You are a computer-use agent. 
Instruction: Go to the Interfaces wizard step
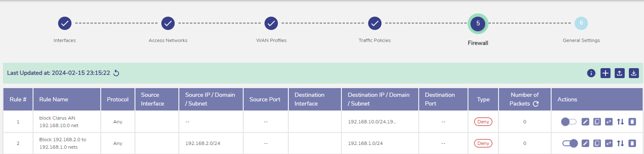click(65, 24)
